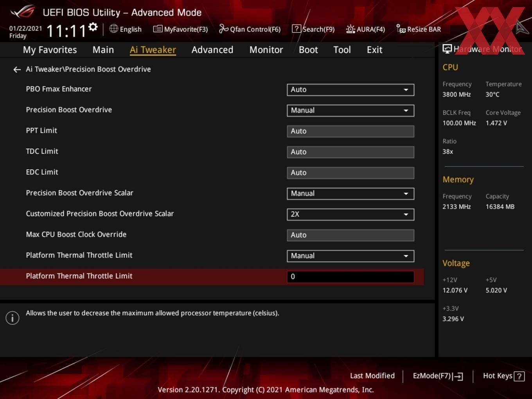Open Precision Boost Overdrive Scalar dropdown

pos(350,194)
